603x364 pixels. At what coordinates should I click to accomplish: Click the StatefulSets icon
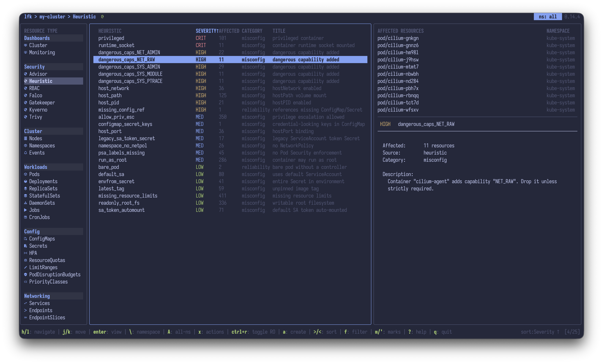[25, 196]
